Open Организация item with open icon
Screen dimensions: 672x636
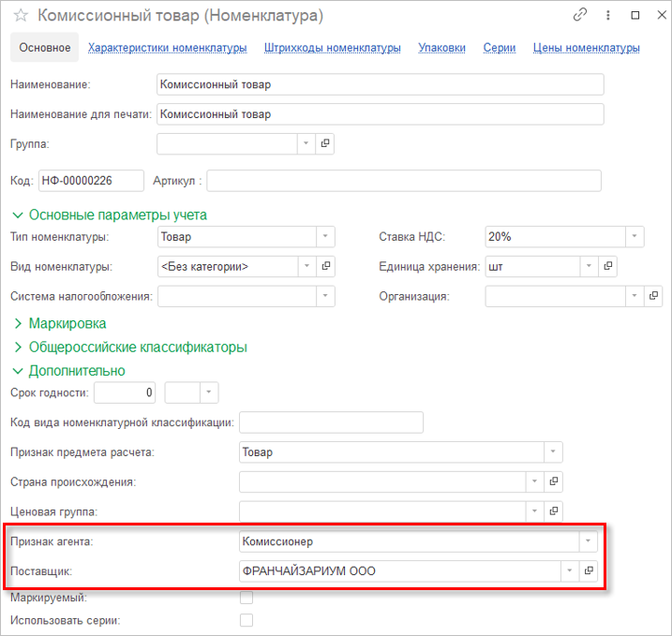click(x=653, y=296)
